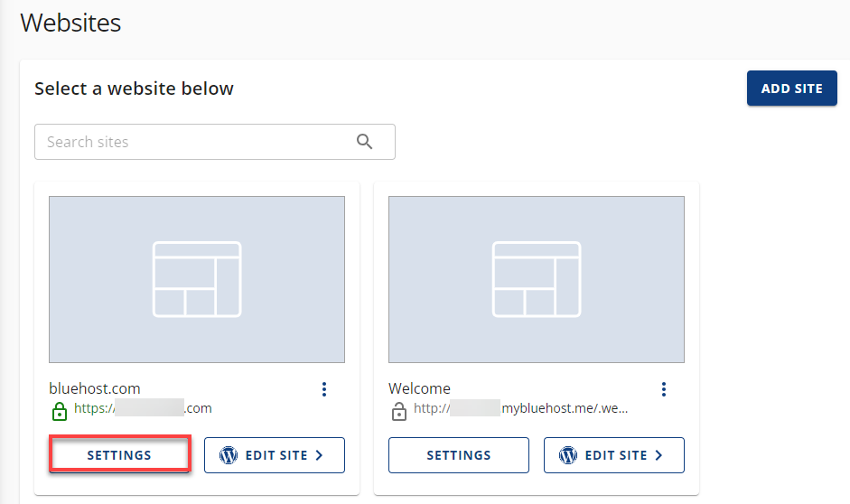Click bluehost.com site preview thumbnail

click(x=197, y=280)
